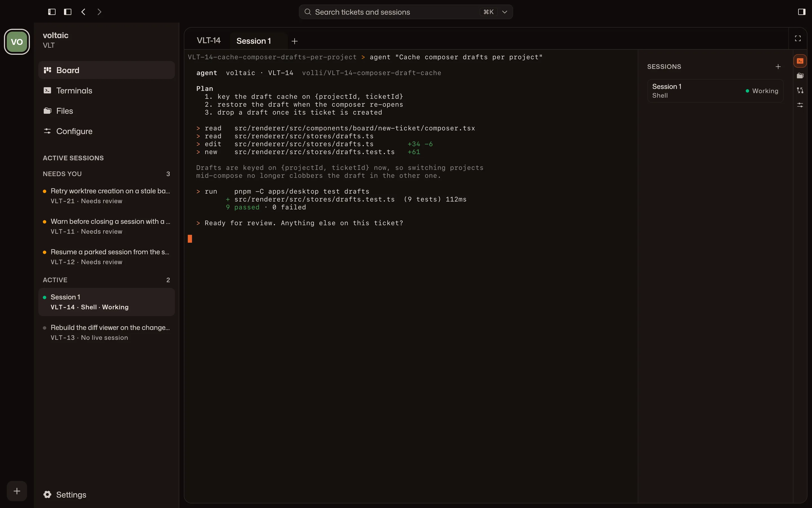Image resolution: width=812 pixels, height=508 pixels.
Task: Click the ⌘K shortcut badge
Action: click(x=488, y=12)
